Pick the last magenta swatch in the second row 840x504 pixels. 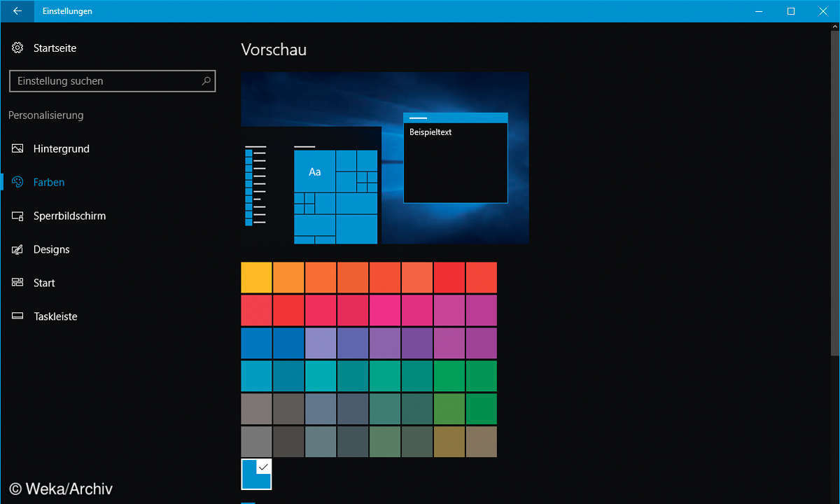(482, 311)
